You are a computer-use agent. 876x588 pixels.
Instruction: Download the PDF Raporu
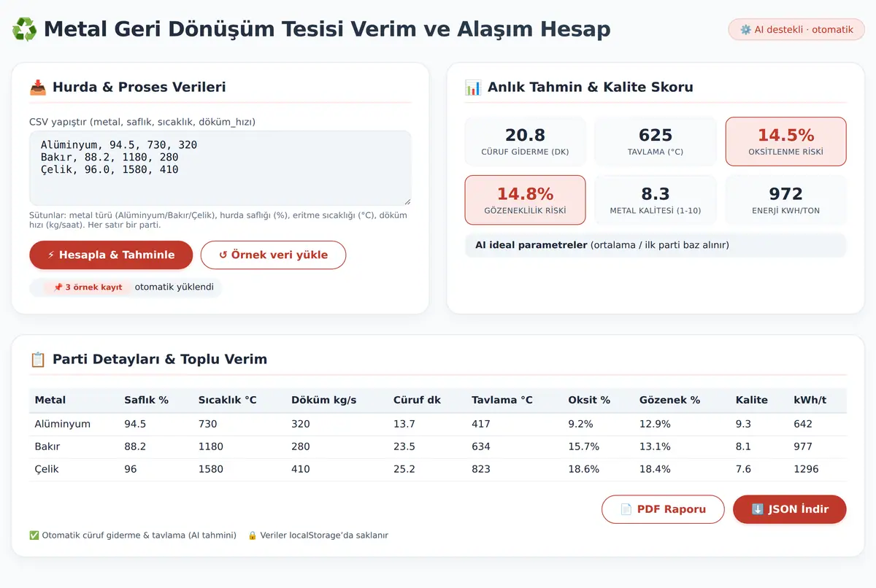pyautogui.click(x=663, y=509)
